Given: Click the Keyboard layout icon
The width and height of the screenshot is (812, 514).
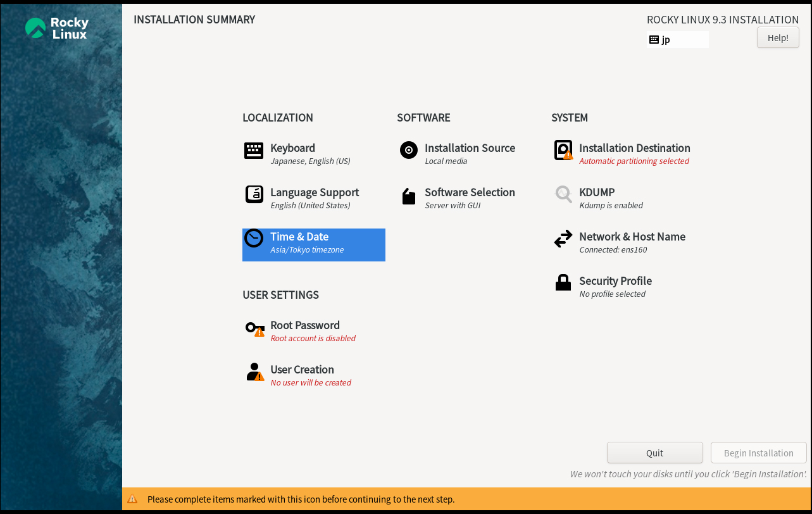Looking at the screenshot, I should tap(254, 151).
